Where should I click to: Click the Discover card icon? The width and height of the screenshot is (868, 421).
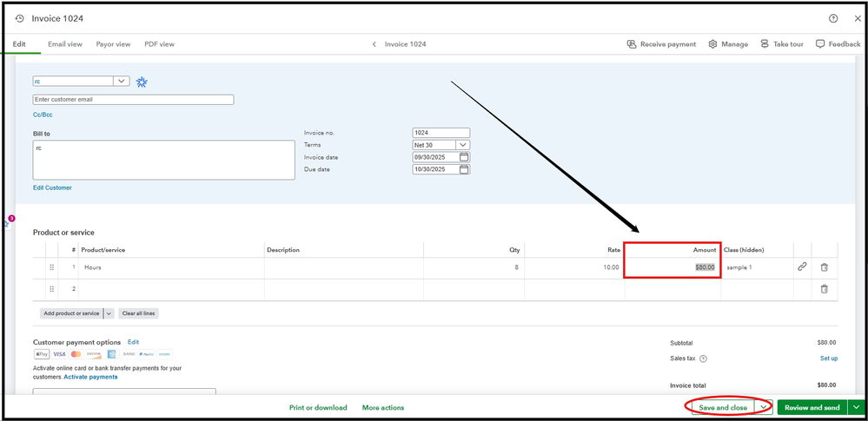pyautogui.click(x=94, y=354)
